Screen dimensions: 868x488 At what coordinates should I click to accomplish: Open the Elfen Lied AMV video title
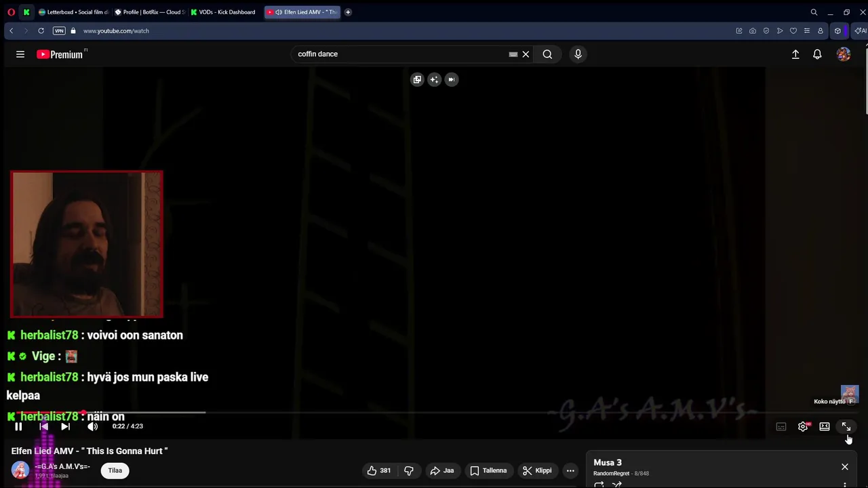point(90,451)
